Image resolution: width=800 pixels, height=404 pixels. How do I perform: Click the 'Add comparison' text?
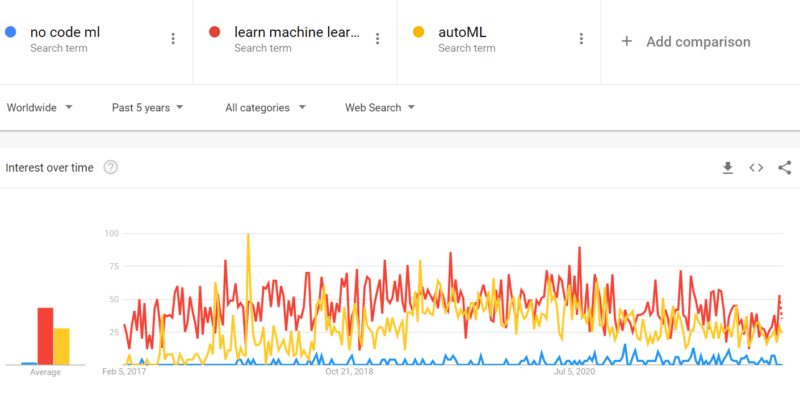coord(698,42)
